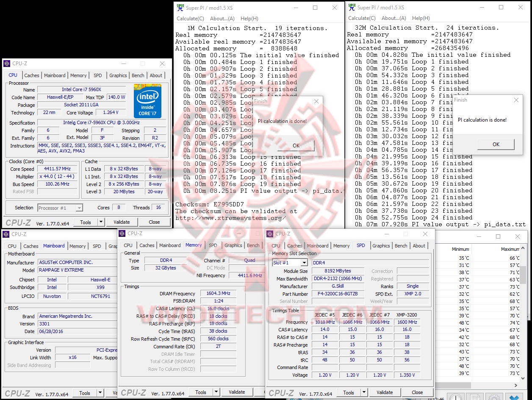
Task: Click the CPU-Z title icon in the SPD window
Action: 270,234
